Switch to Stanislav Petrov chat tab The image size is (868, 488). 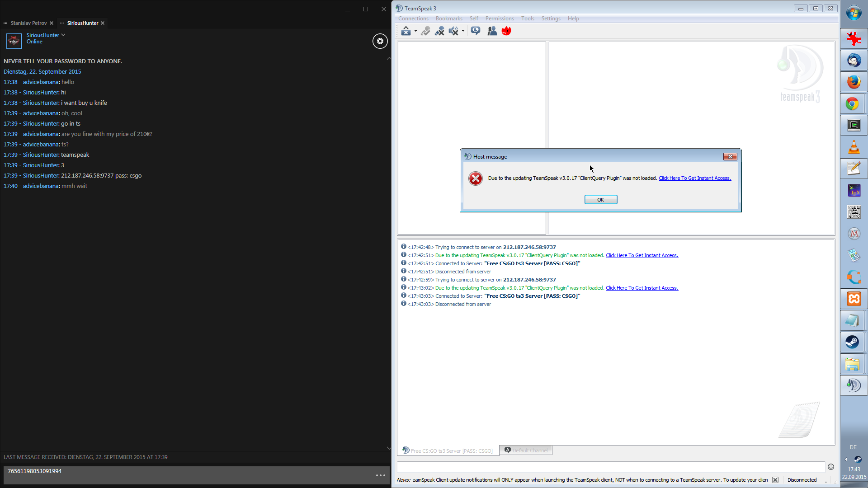click(28, 23)
